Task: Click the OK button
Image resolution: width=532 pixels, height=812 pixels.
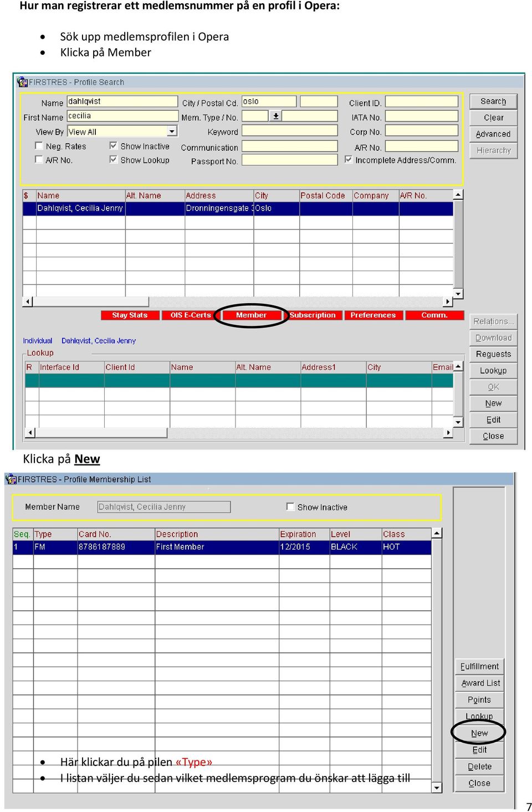Action: tap(493, 387)
